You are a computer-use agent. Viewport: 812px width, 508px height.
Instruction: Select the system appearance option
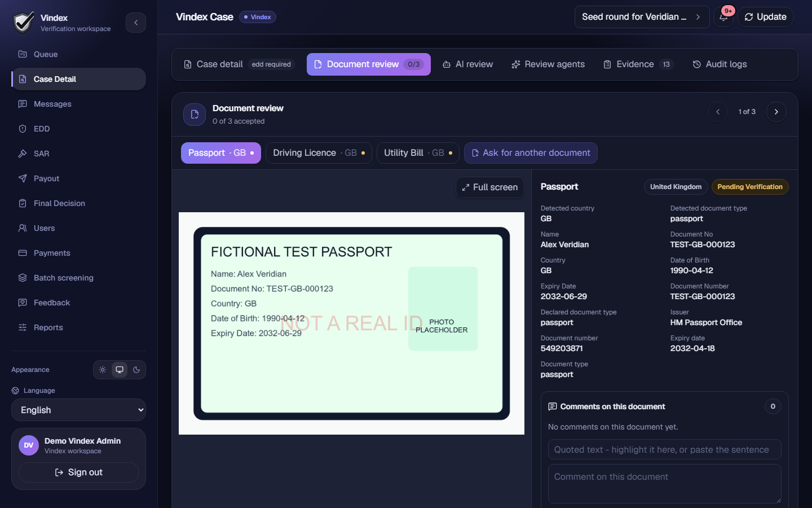(x=120, y=370)
